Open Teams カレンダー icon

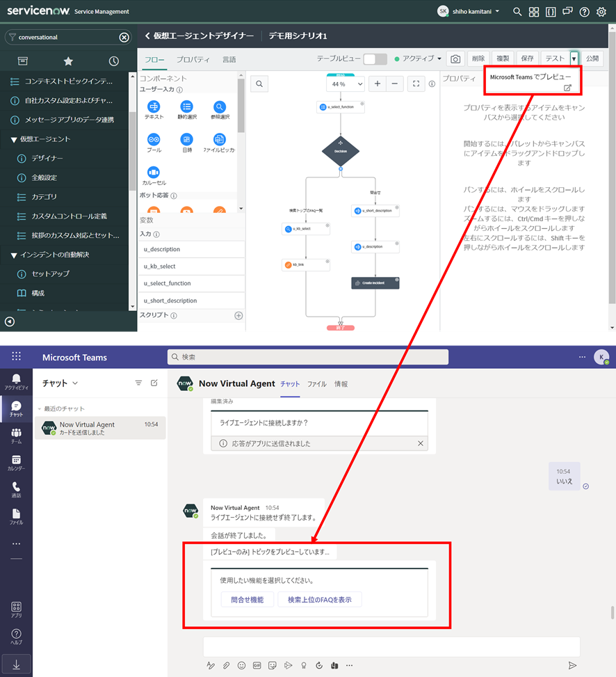(16, 463)
